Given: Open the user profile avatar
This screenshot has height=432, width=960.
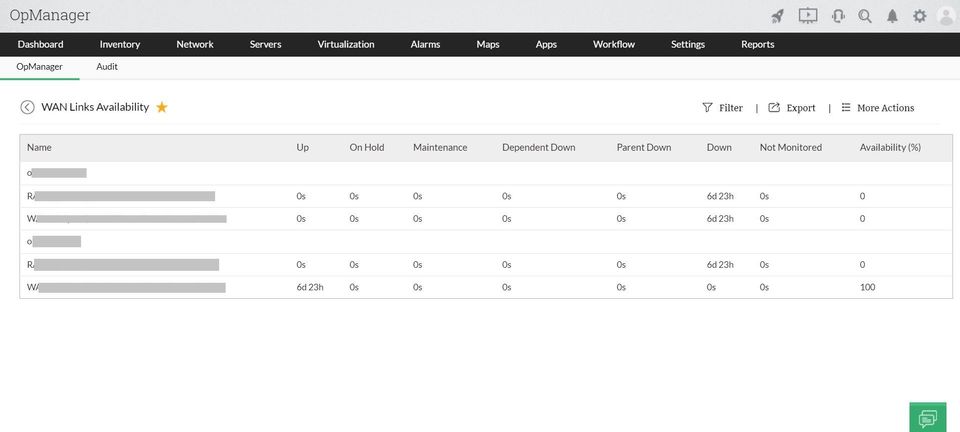Looking at the screenshot, I should [947, 16].
